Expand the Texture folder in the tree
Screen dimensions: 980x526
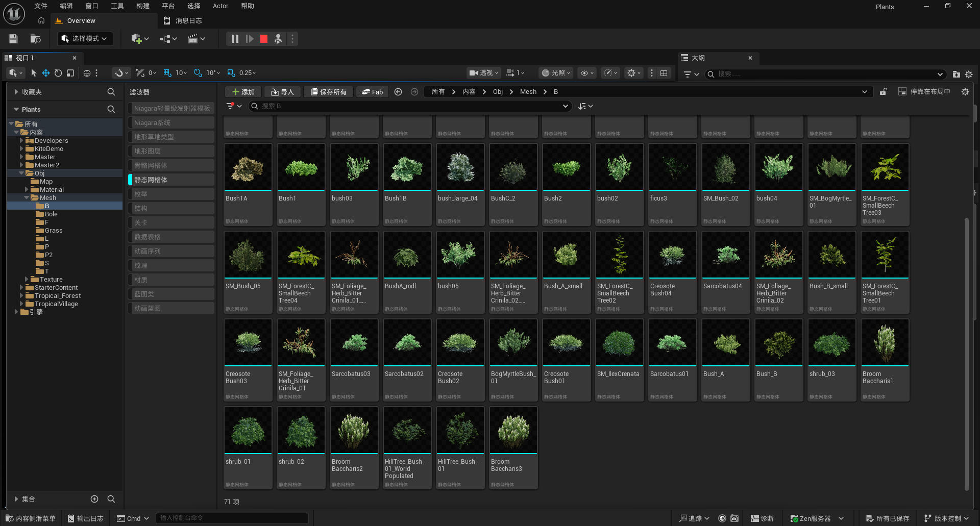27,280
